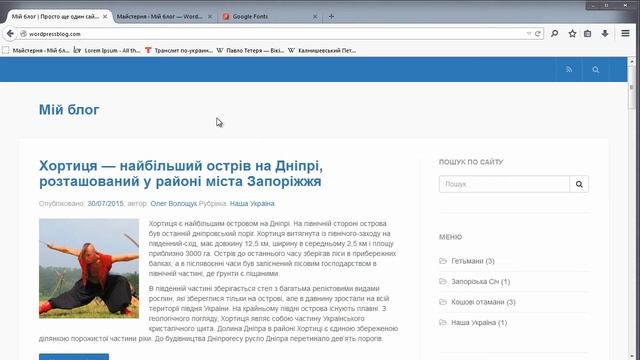
Task: Click the scrollbar up arrow
Action: pyautogui.click(x=632, y=61)
